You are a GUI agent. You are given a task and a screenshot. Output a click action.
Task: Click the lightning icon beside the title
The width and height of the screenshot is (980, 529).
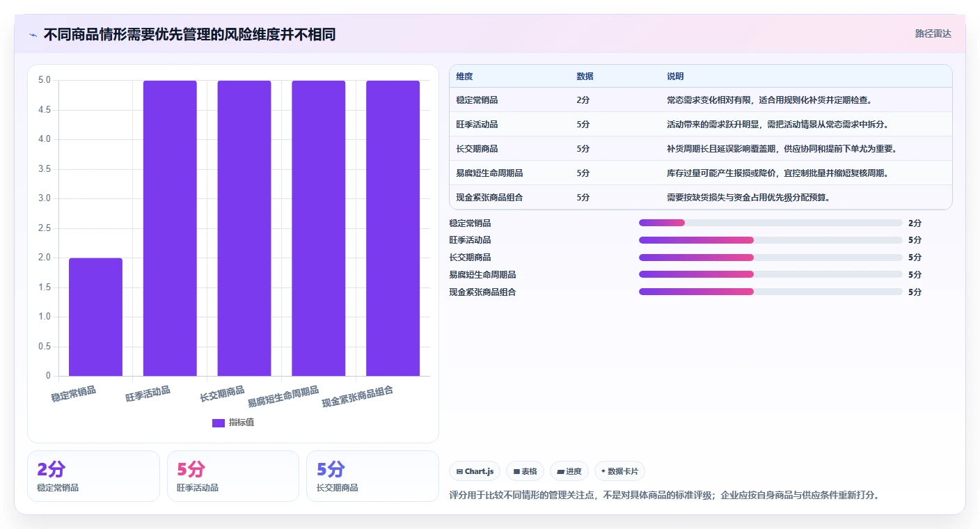tap(33, 35)
